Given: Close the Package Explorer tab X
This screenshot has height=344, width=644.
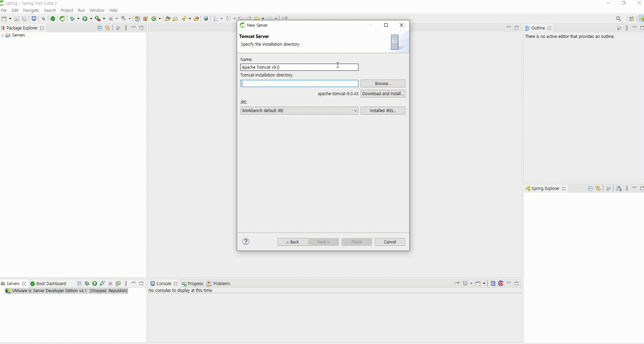Looking at the screenshot, I should coord(42,28).
